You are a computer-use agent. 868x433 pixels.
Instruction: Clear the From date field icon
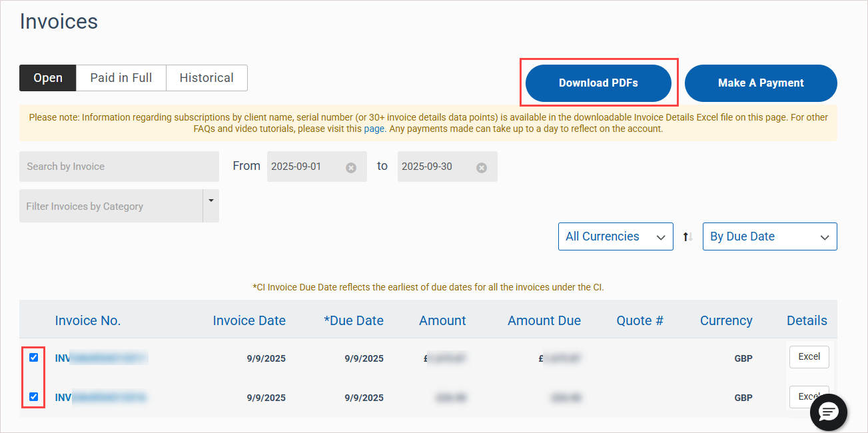(351, 168)
